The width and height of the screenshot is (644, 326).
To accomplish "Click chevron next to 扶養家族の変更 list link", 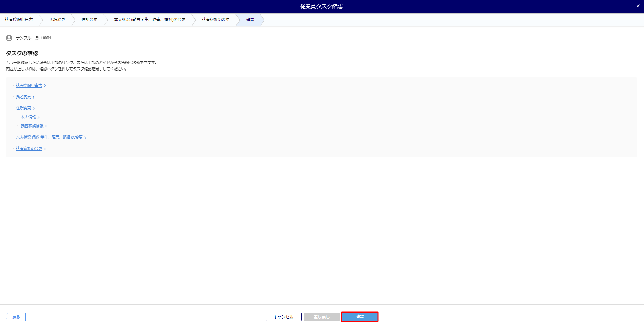I will coord(45,149).
